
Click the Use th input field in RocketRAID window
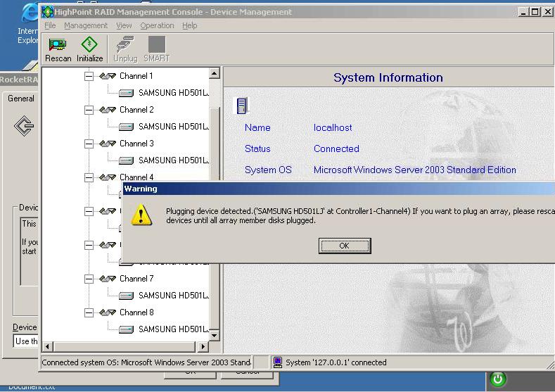[26, 341]
